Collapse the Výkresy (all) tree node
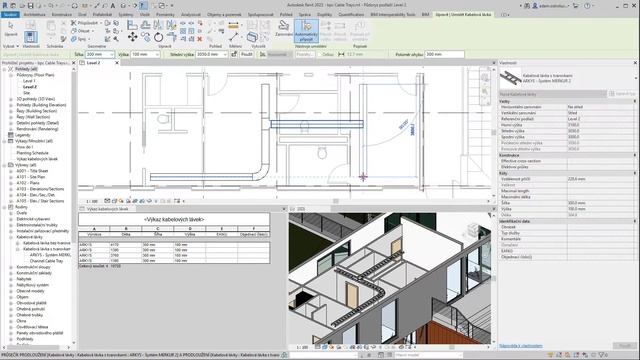The width and height of the screenshot is (640, 360). click(4, 165)
